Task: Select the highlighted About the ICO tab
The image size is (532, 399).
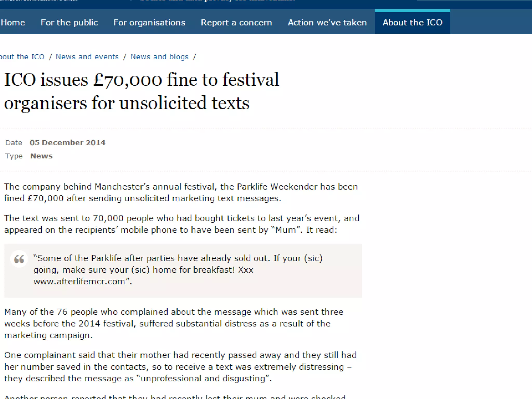Action: click(412, 23)
